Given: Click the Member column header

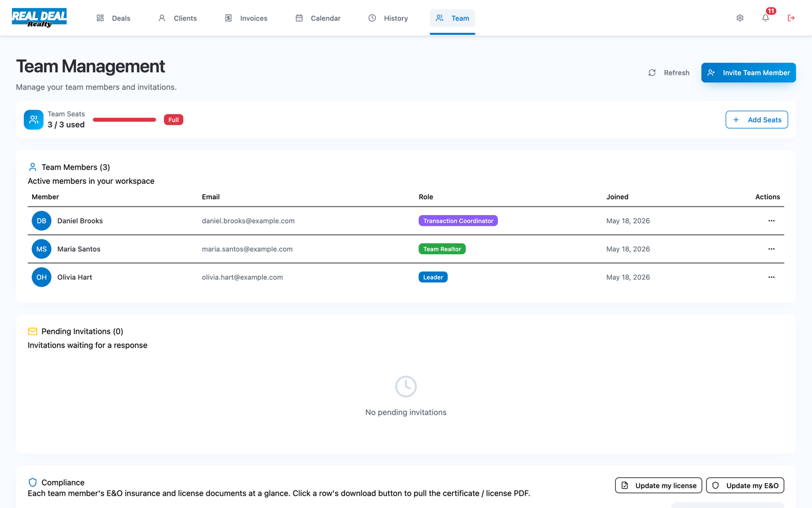Looking at the screenshot, I should coord(45,197).
